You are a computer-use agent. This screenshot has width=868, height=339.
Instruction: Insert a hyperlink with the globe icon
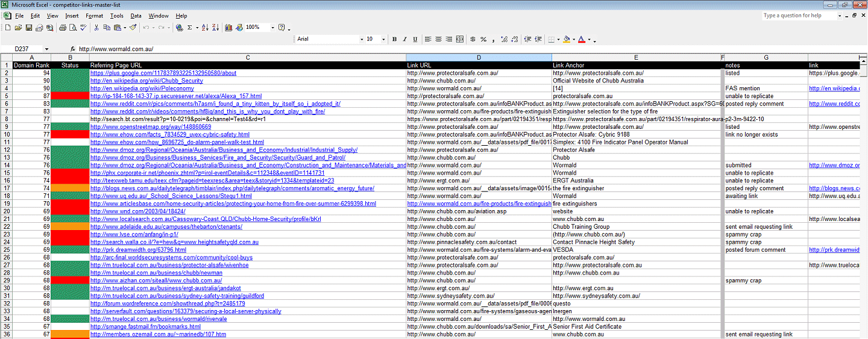[x=180, y=27]
